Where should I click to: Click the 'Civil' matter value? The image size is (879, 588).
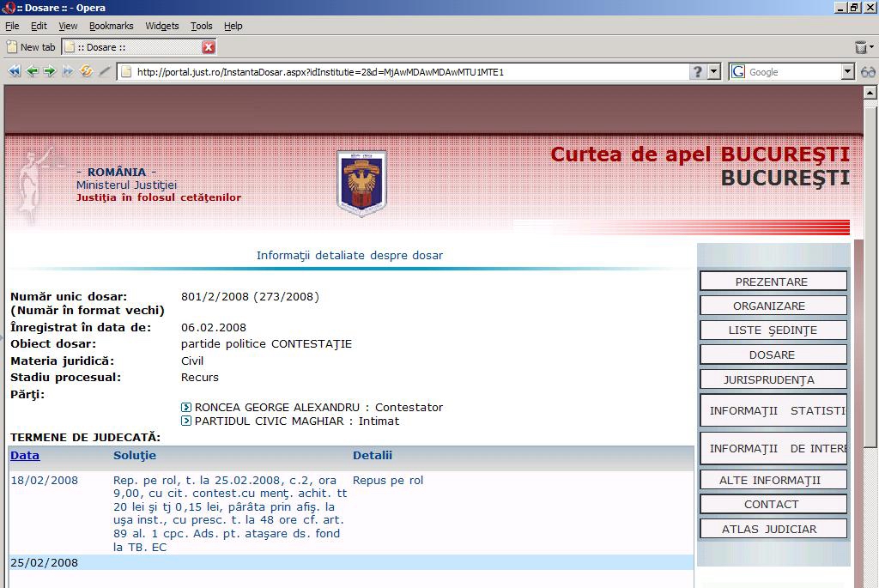click(192, 361)
